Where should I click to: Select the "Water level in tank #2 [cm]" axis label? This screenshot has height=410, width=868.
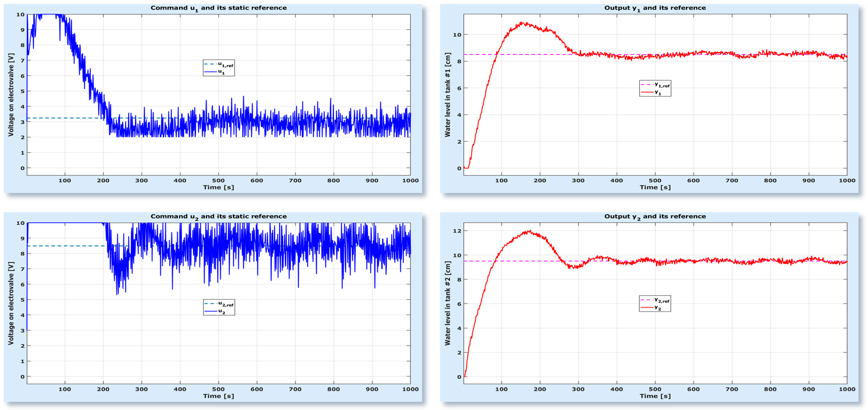447,303
